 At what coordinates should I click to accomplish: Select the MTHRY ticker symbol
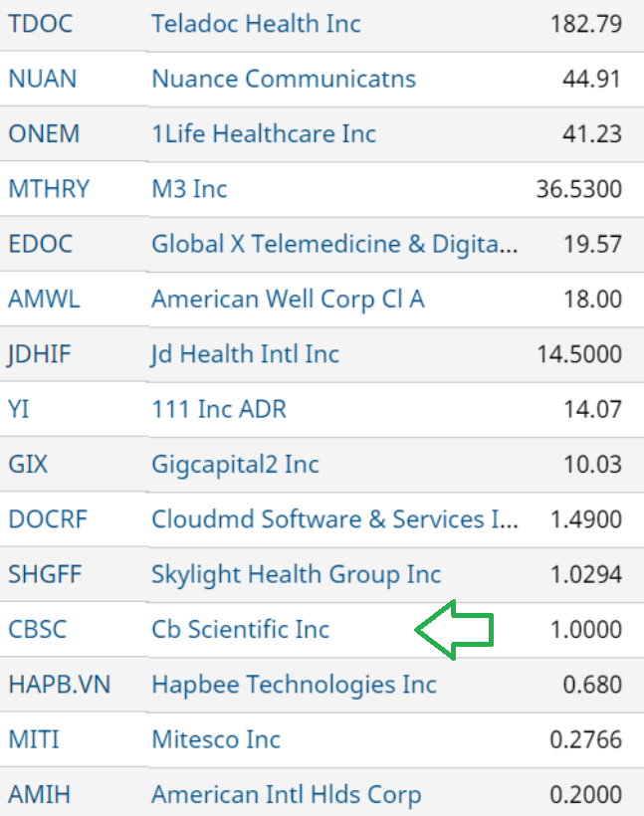49,189
